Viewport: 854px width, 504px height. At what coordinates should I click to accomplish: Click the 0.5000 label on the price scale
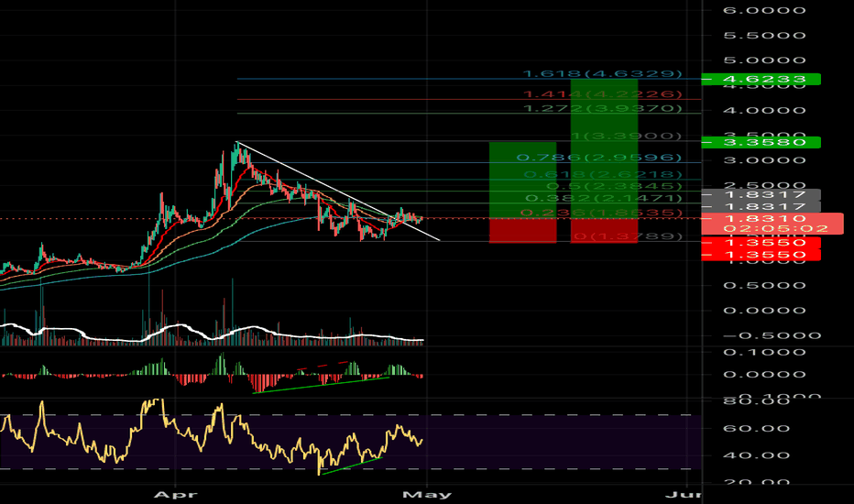pyautogui.click(x=764, y=286)
